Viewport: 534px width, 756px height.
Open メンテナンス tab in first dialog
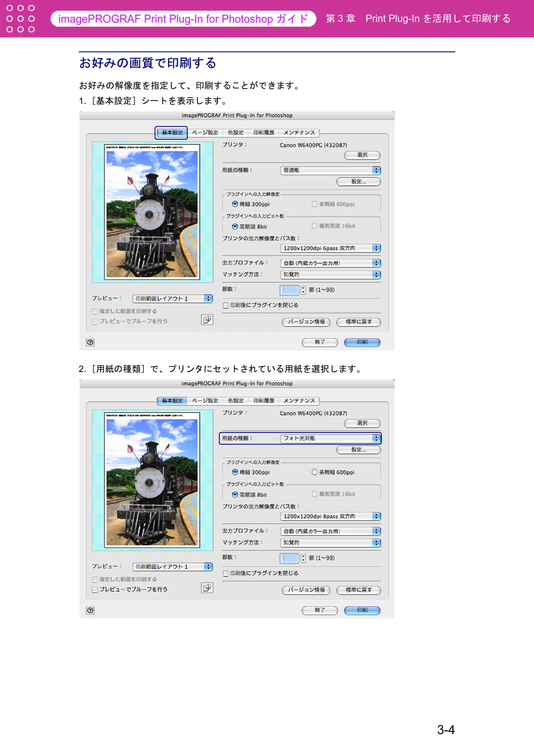point(299,133)
